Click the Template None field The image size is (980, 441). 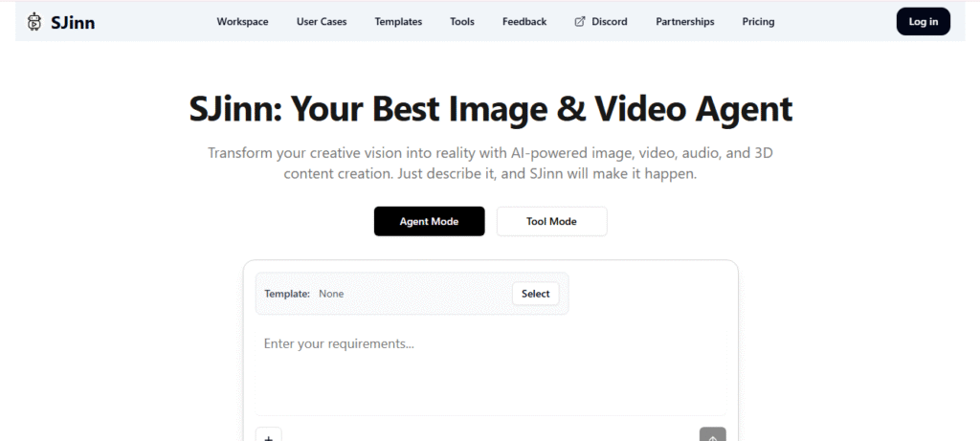click(x=331, y=294)
